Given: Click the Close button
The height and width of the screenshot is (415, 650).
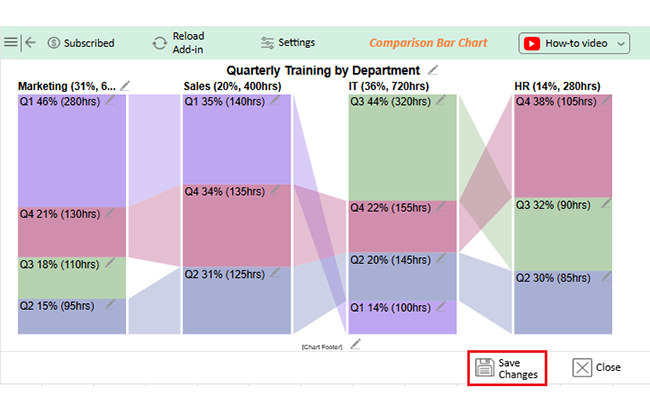Looking at the screenshot, I should pyautogui.click(x=597, y=367).
